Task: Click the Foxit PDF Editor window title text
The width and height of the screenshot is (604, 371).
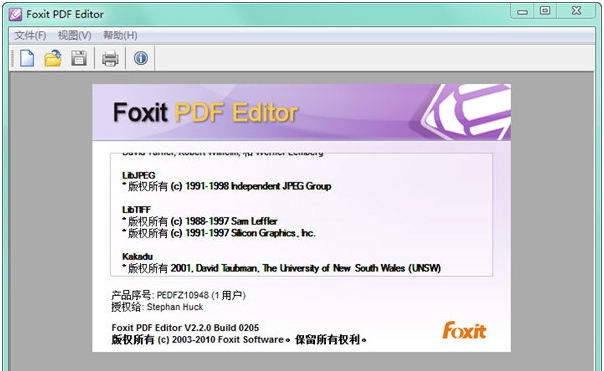Action: point(65,15)
